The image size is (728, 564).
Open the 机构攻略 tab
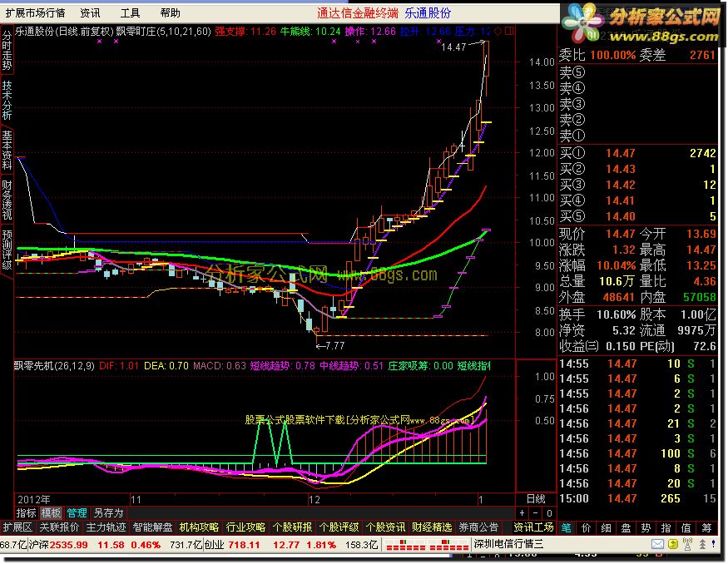[199, 527]
